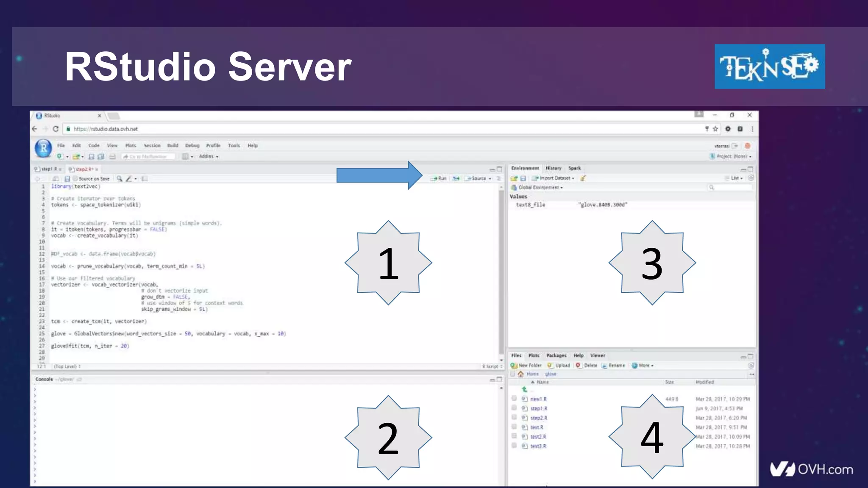Click the New File icon in the main toolbar
This screenshot has width=868, height=488.
click(x=60, y=156)
